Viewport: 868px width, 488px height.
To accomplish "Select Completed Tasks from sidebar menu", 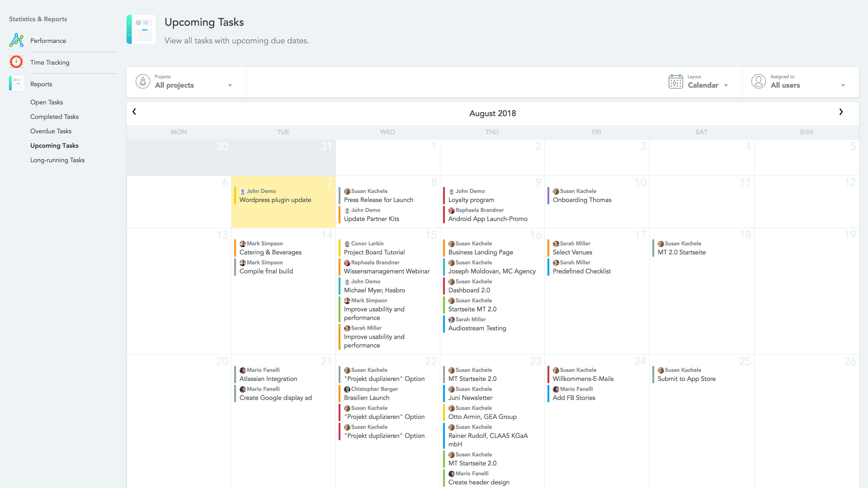I will click(x=54, y=116).
